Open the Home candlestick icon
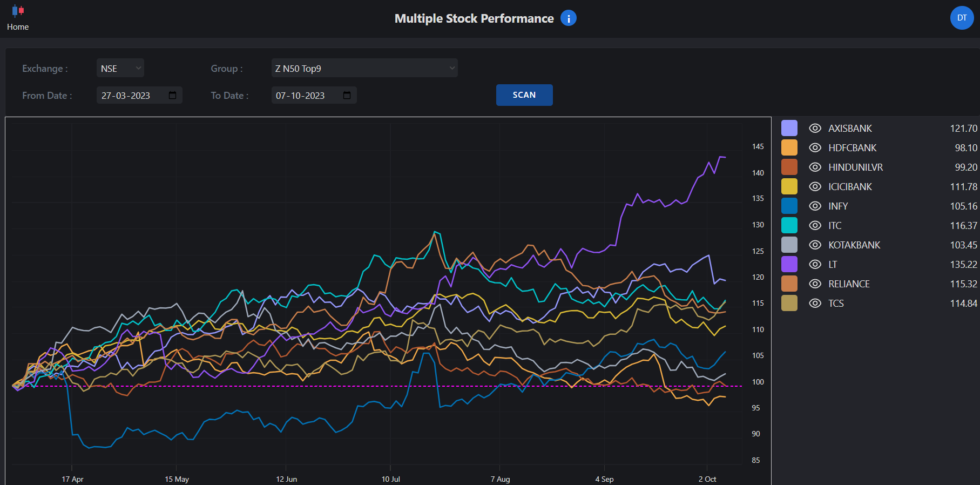The image size is (980, 485). tap(18, 11)
